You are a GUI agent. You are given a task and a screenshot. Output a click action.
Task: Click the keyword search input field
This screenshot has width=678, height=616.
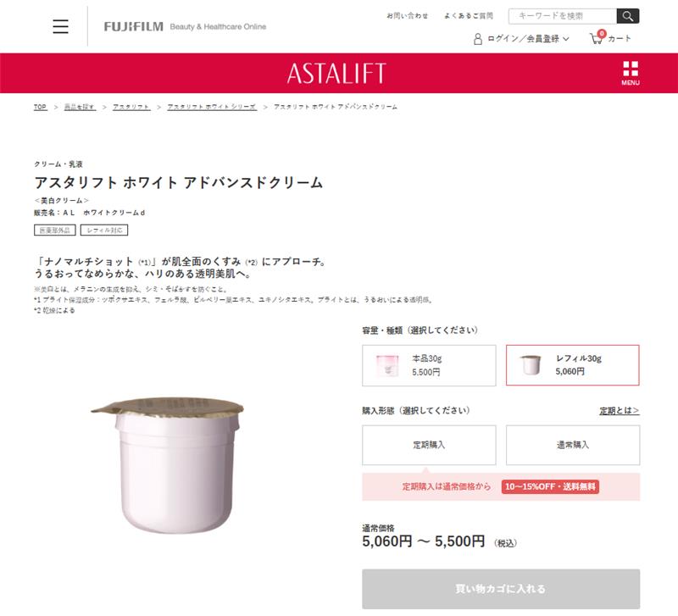(x=563, y=16)
